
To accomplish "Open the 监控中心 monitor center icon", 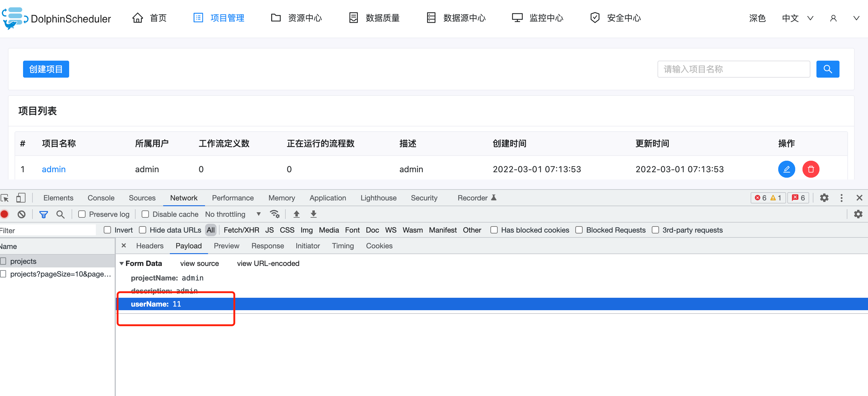I will pyautogui.click(x=517, y=18).
